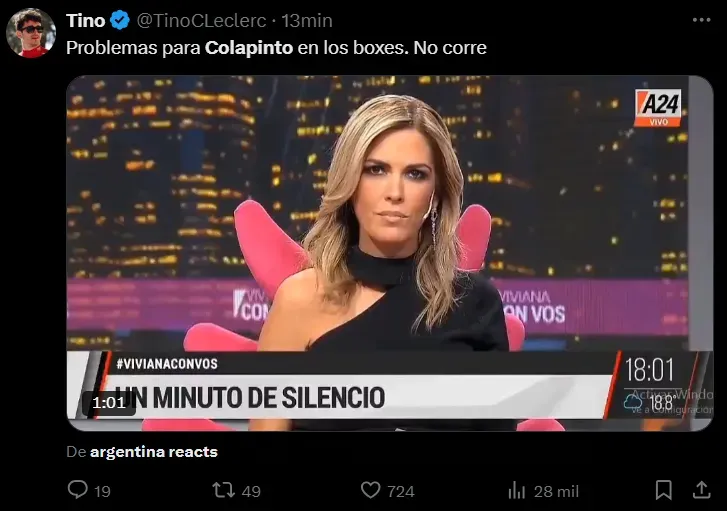Open the @TinoCLeclerc handle link
Image resolution: width=727 pixels, height=511 pixels.
[201, 21]
